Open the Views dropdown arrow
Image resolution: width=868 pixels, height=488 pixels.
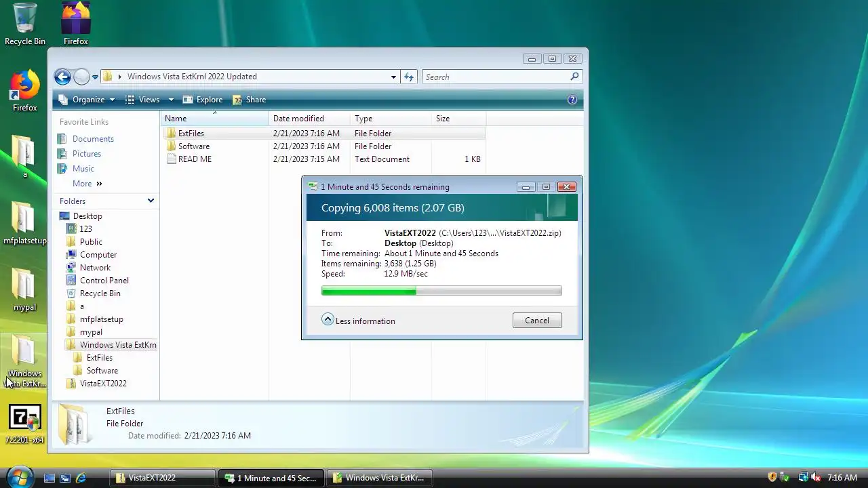point(171,100)
